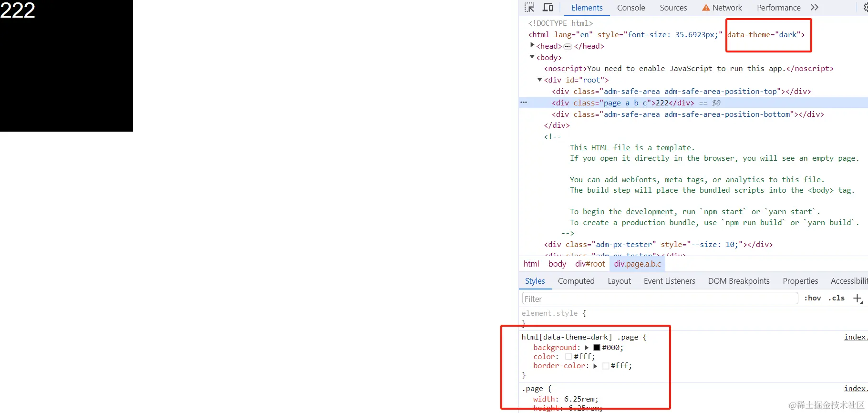Open the Computed pane tab
868x413 pixels.
click(x=576, y=281)
